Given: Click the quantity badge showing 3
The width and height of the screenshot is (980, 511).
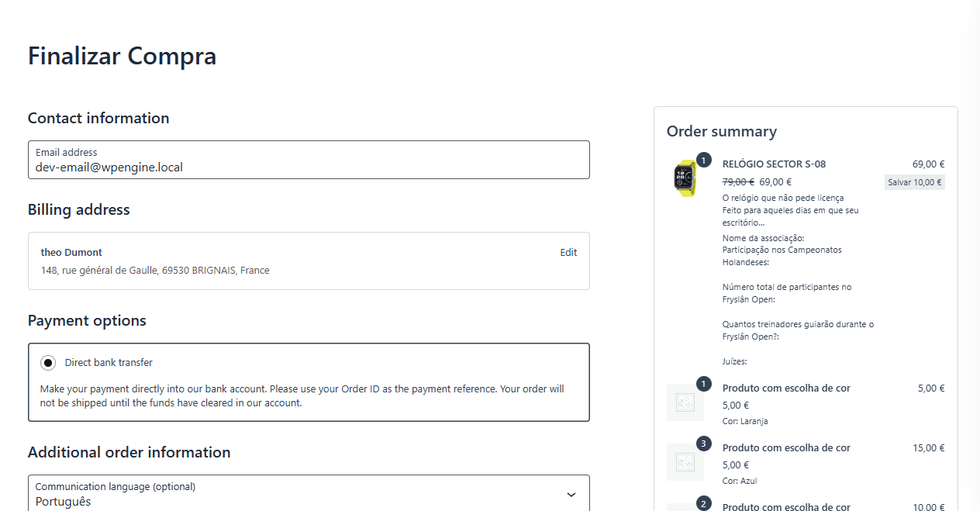Looking at the screenshot, I should pos(704,444).
